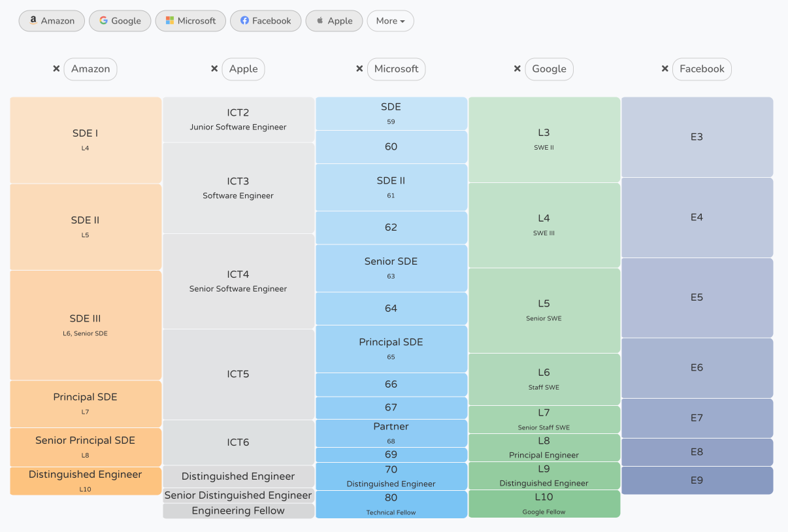Select Microsoft level 60 block
The height and width of the screenshot is (532, 788).
click(x=391, y=147)
